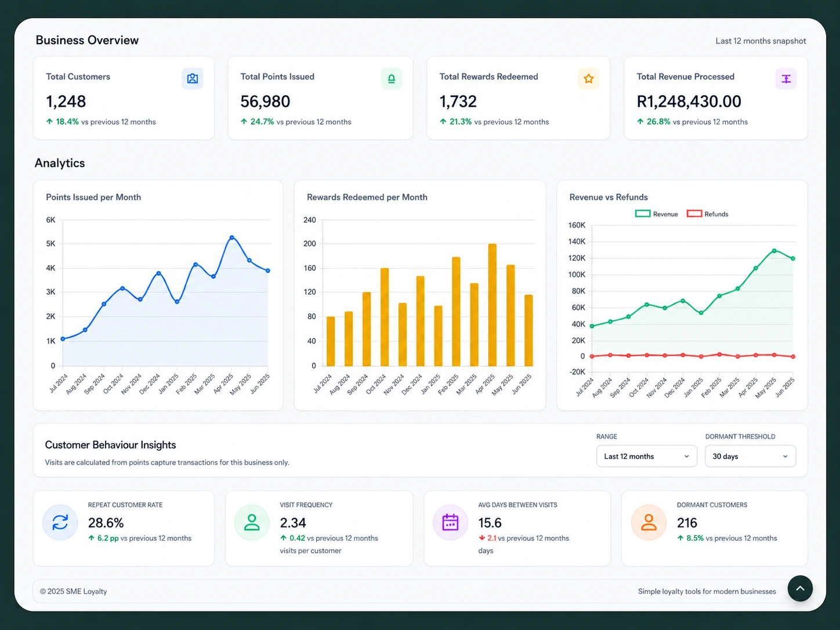Click the repeat customer rate value 28.6%

click(x=106, y=523)
